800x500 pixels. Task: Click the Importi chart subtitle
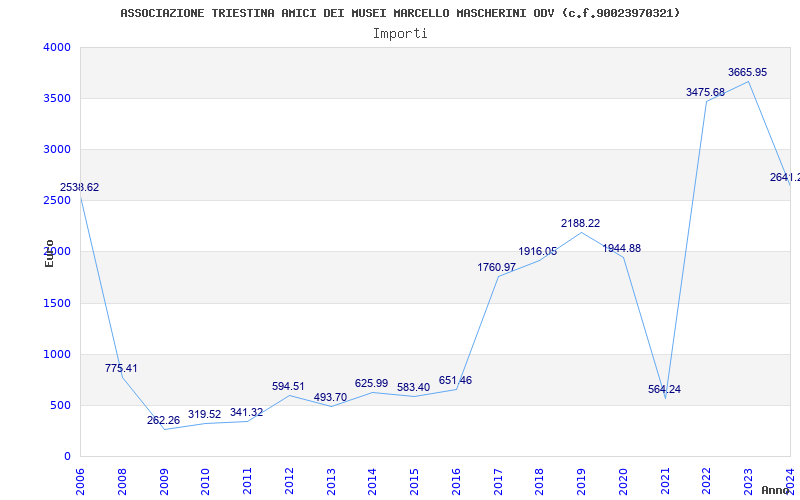pos(400,33)
